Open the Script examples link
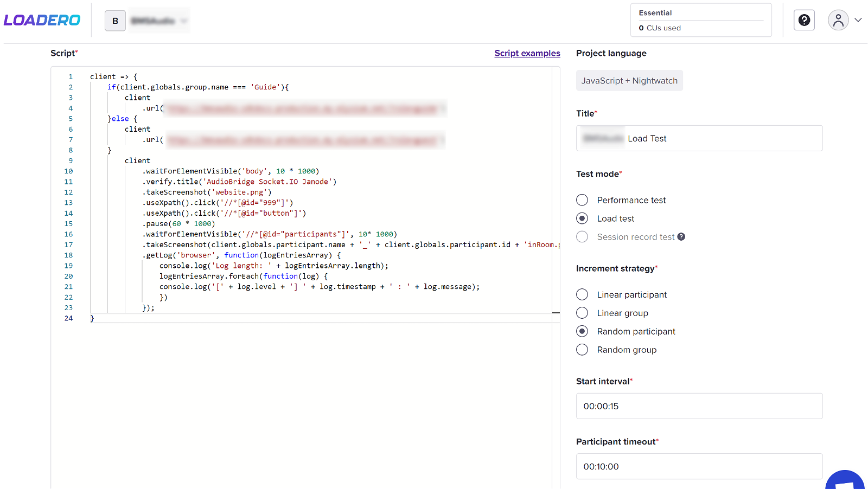This screenshot has width=868, height=489. [x=527, y=53]
